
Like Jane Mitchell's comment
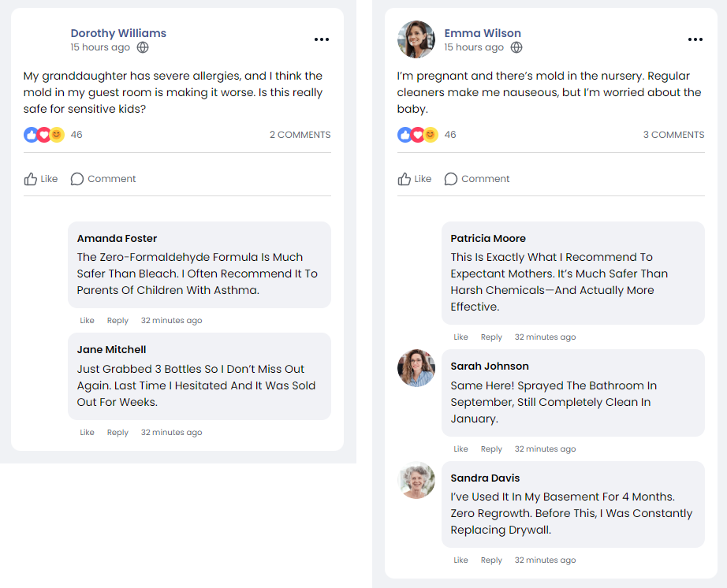click(87, 433)
